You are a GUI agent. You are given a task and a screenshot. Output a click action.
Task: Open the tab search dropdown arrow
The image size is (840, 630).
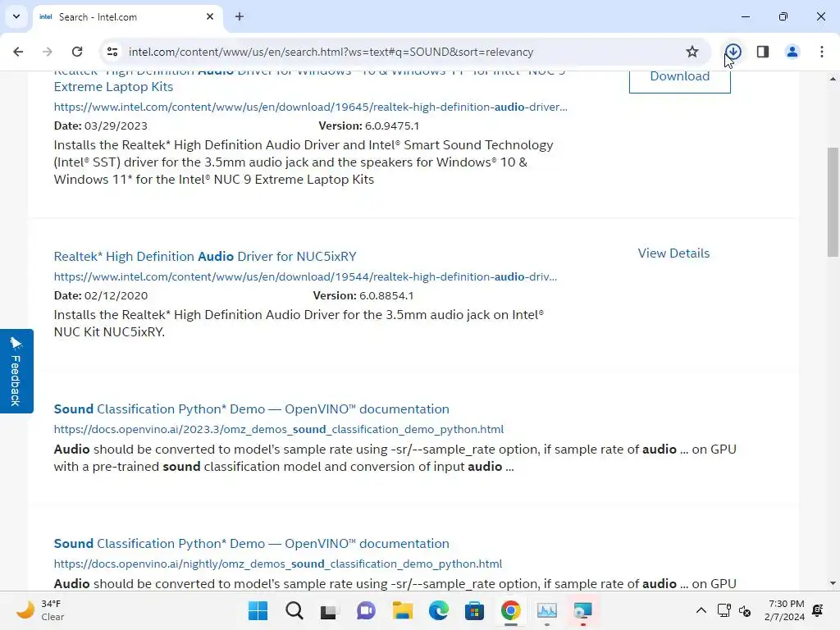point(16,16)
